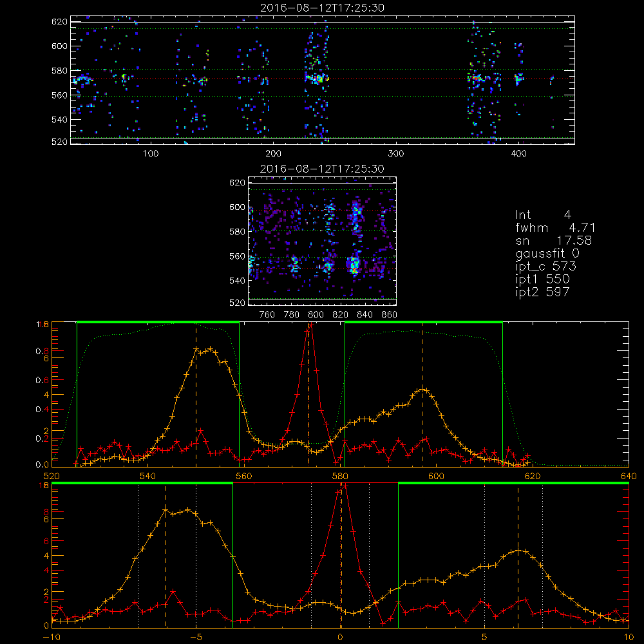Click the 760 x-axis tick label

pos(267,315)
